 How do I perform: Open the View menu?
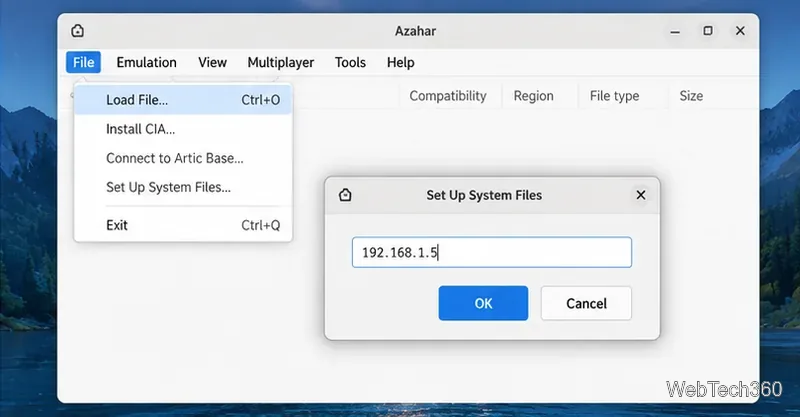212,62
